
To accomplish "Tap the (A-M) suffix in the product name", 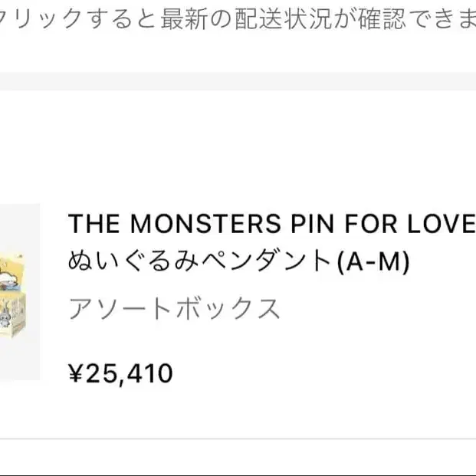I will coord(373,263).
